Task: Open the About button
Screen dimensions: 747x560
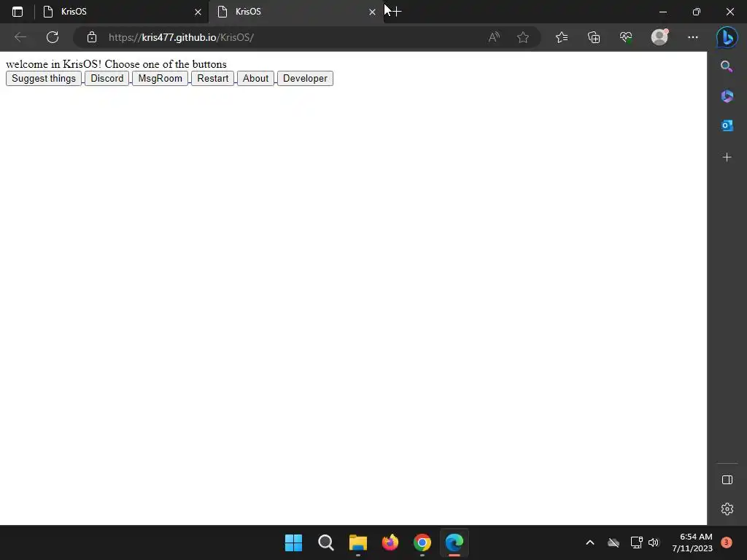Action: [256, 79]
